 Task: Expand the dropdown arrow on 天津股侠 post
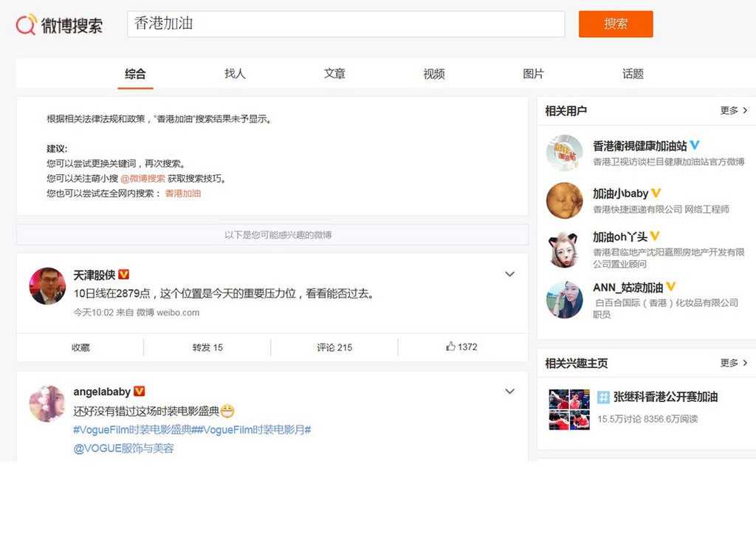[509, 274]
